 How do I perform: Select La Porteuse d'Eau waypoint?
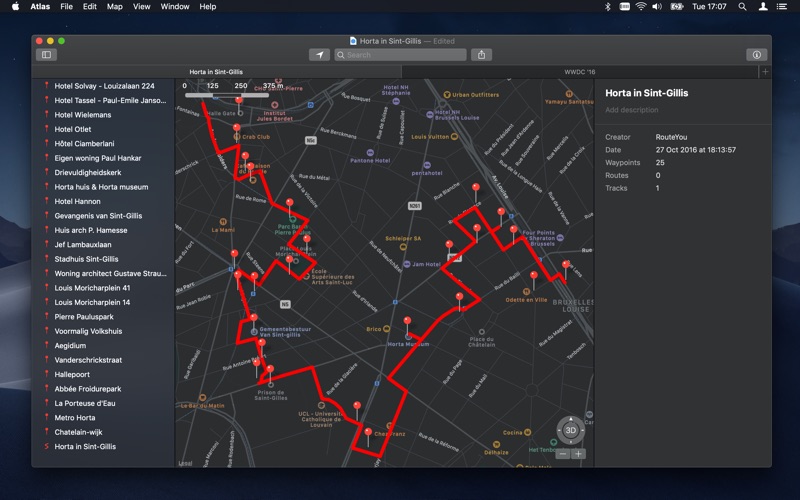click(x=103, y=403)
